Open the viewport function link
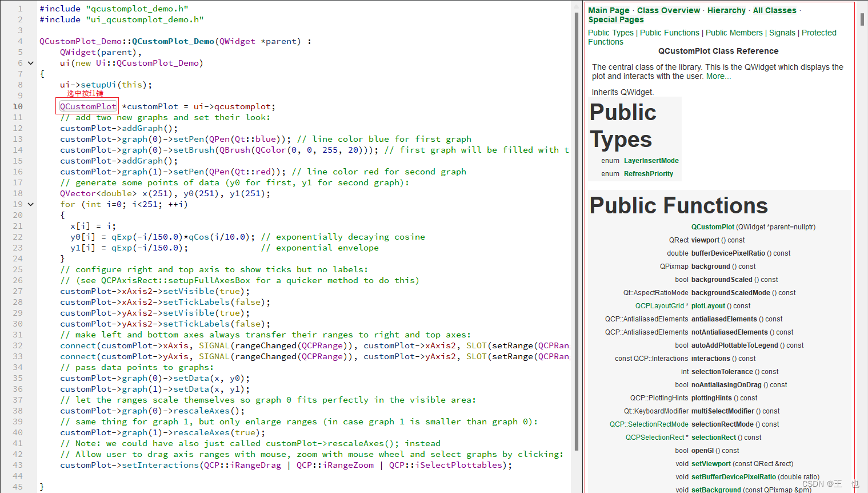This screenshot has height=493, width=868. tap(705, 240)
